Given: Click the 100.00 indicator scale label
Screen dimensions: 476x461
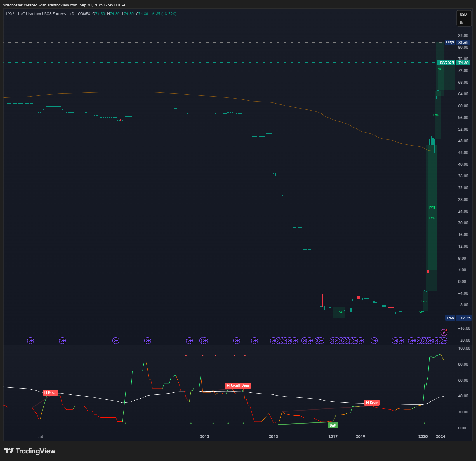Looking at the screenshot, I should click(464, 348).
